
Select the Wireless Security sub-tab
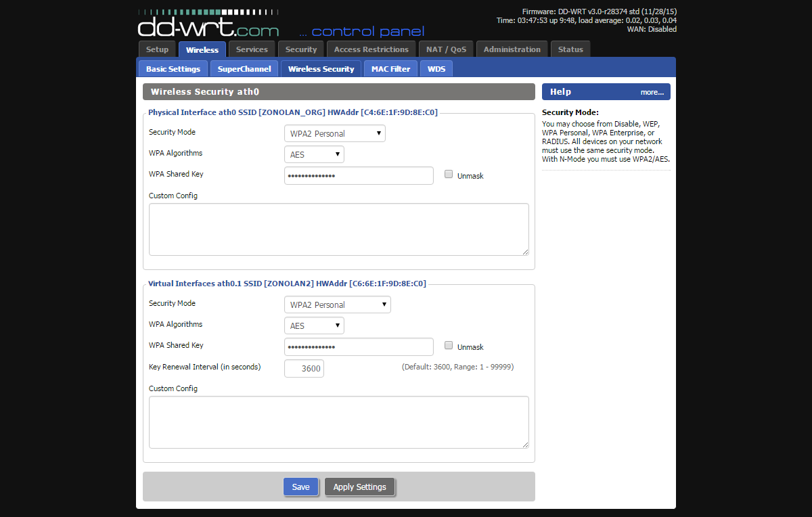321,68
